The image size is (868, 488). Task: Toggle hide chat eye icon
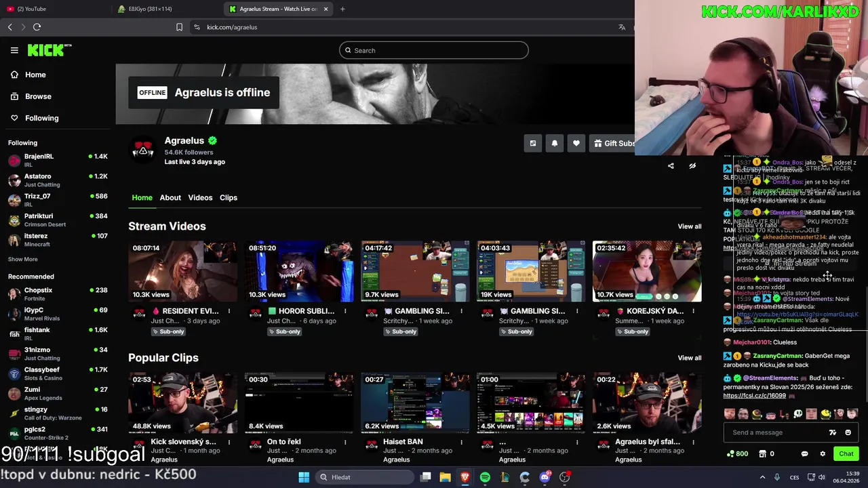click(692, 165)
